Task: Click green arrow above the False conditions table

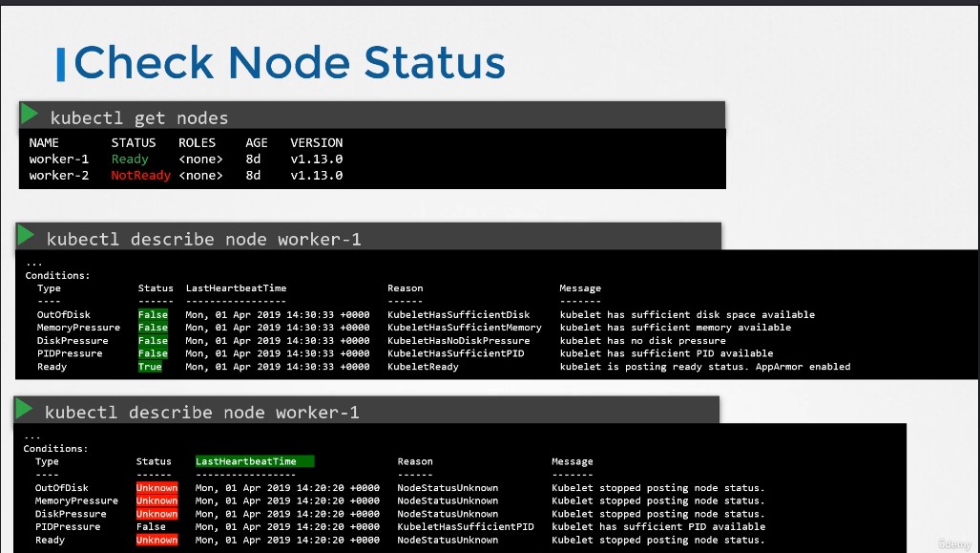Action: click(x=26, y=235)
